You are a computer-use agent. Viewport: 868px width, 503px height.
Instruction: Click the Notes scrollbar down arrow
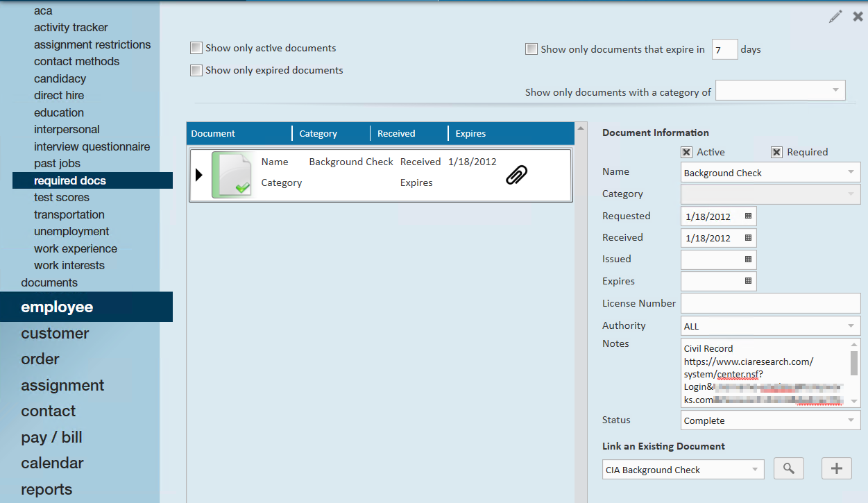tap(854, 402)
